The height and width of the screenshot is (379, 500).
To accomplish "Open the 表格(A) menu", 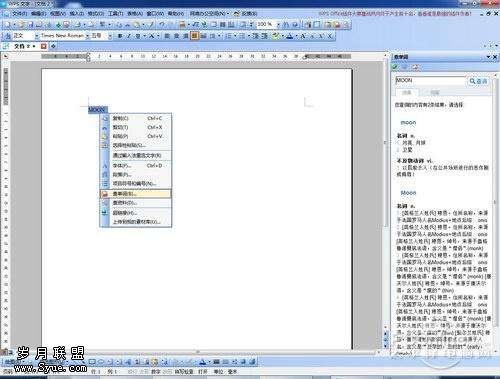I will point(135,14).
